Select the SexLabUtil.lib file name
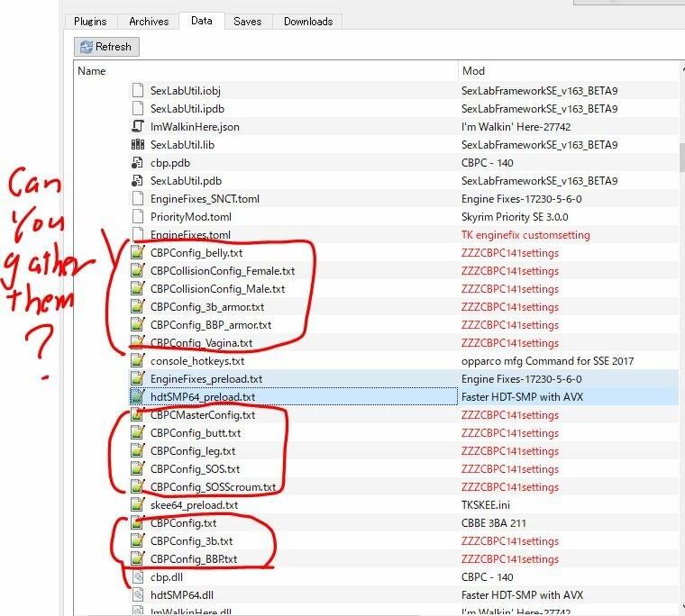The width and height of the screenshot is (685, 616). pos(182,144)
